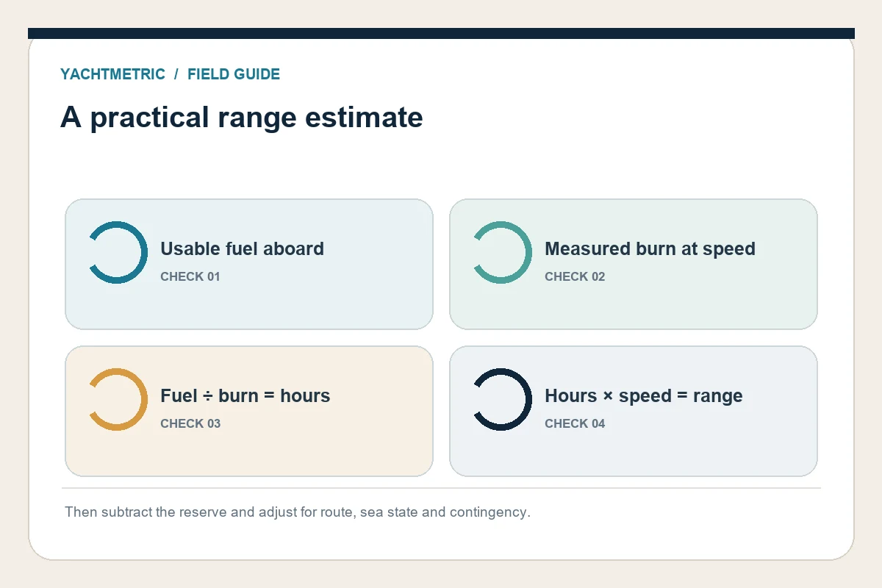Click the orange ring icon beside Fuel ÷ burn = hours
This screenshot has height=588, width=882.
pos(118,399)
